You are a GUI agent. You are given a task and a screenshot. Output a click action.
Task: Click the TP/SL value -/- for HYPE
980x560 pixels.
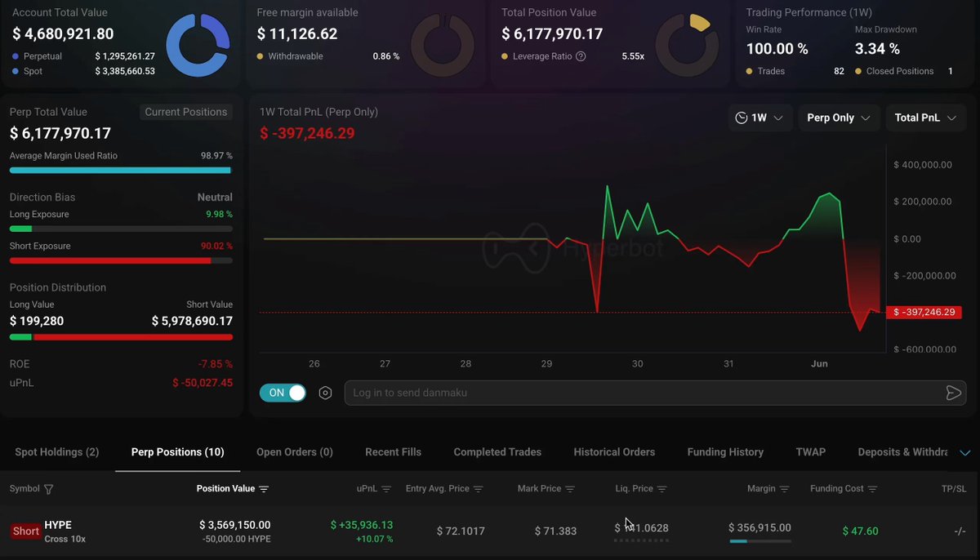pos(960,531)
